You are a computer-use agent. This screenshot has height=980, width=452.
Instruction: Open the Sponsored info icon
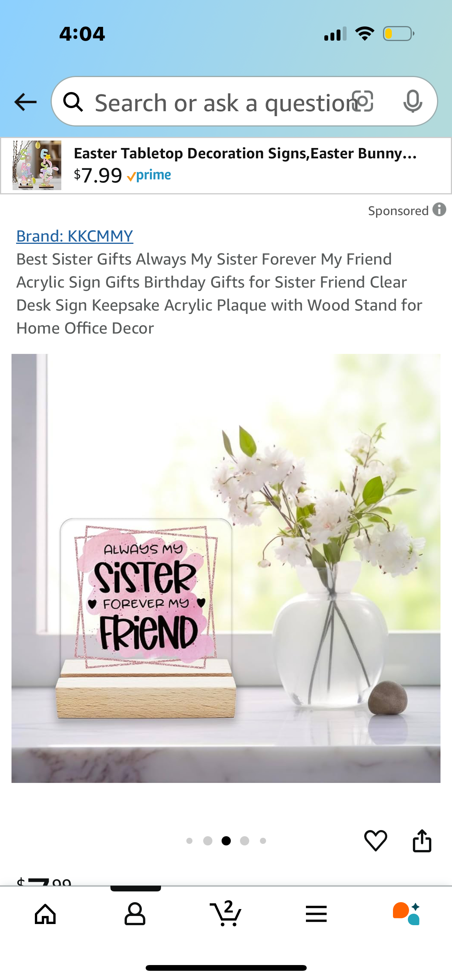pos(439,210)
